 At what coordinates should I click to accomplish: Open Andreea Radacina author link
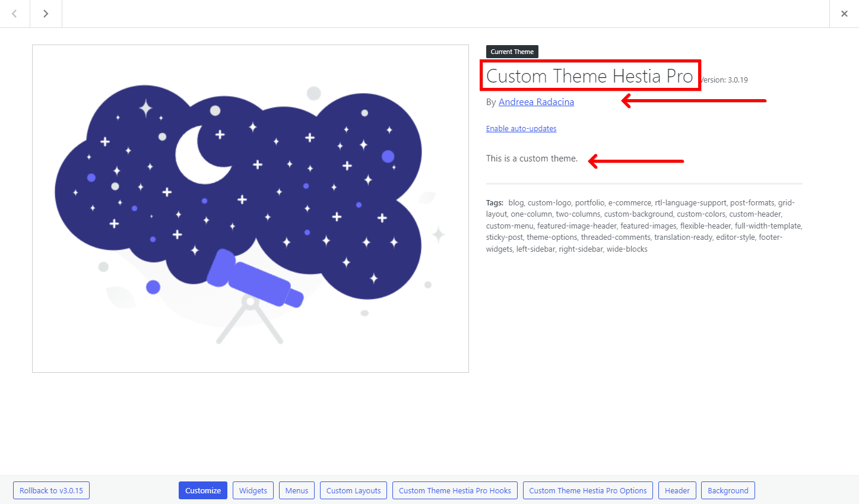(536, 102)
